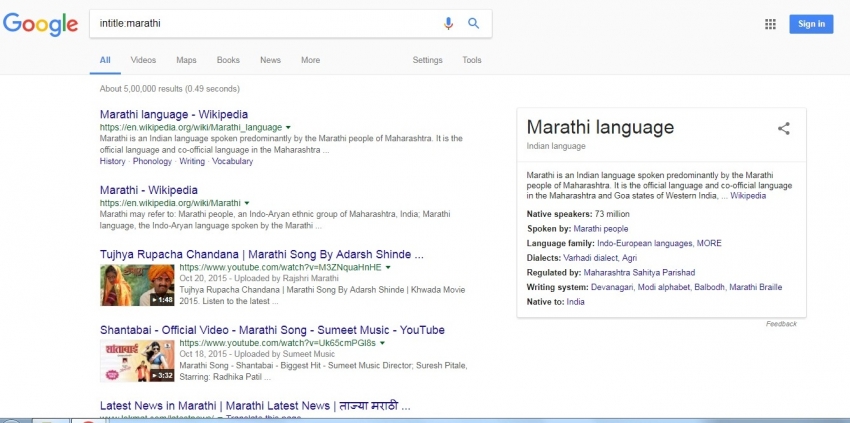Share the Marathi language knowledge panel

[783, 129]
